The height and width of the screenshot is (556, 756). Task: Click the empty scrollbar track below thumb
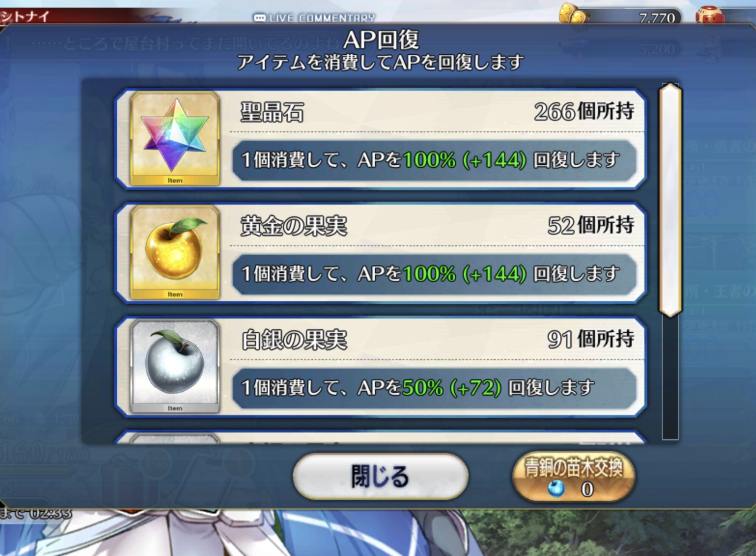(670, 378)
